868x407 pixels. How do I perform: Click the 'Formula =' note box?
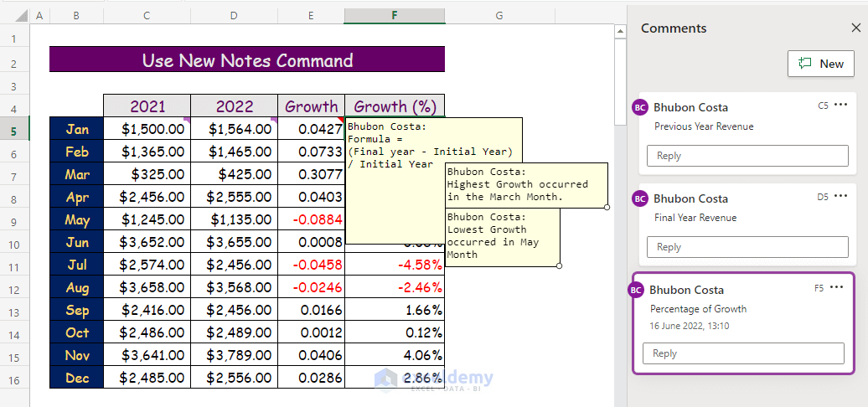coord(433,181)
